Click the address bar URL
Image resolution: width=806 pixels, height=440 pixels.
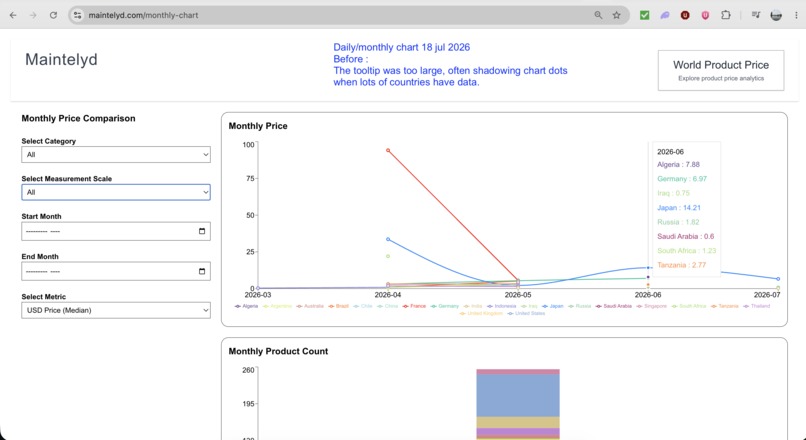point(143,15)
